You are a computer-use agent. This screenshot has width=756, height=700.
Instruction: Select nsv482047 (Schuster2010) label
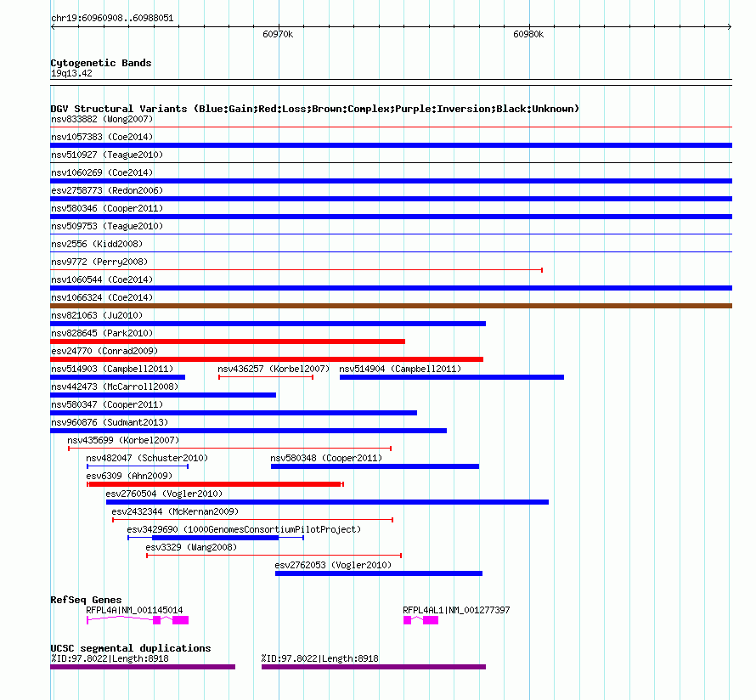(x=147, y=458)
